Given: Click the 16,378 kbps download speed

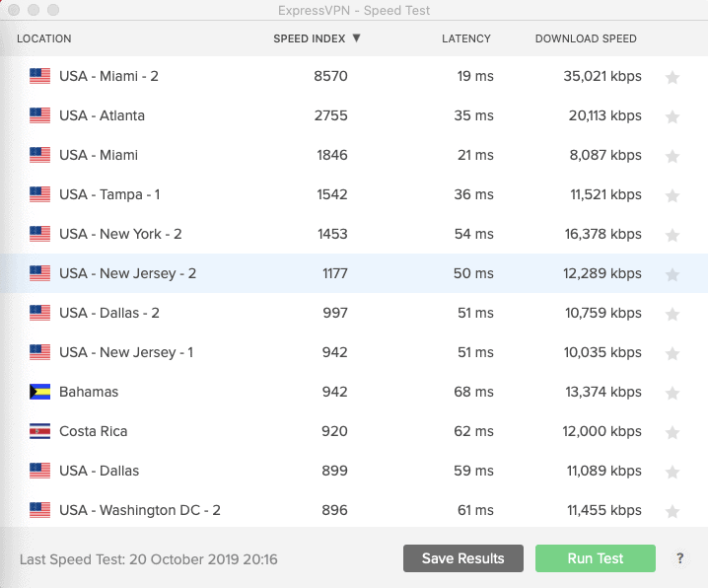Looking at the screenshot, I should pos(603,234).
